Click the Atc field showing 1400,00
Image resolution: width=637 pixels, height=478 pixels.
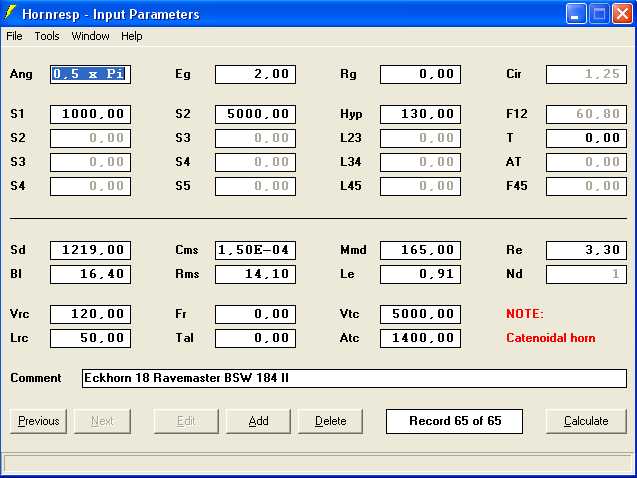(420, 338)
